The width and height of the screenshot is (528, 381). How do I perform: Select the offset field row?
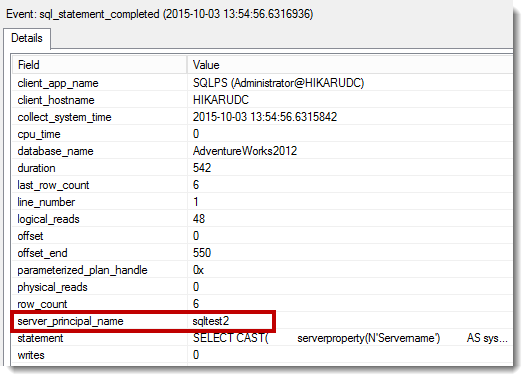tap(263, 236)
